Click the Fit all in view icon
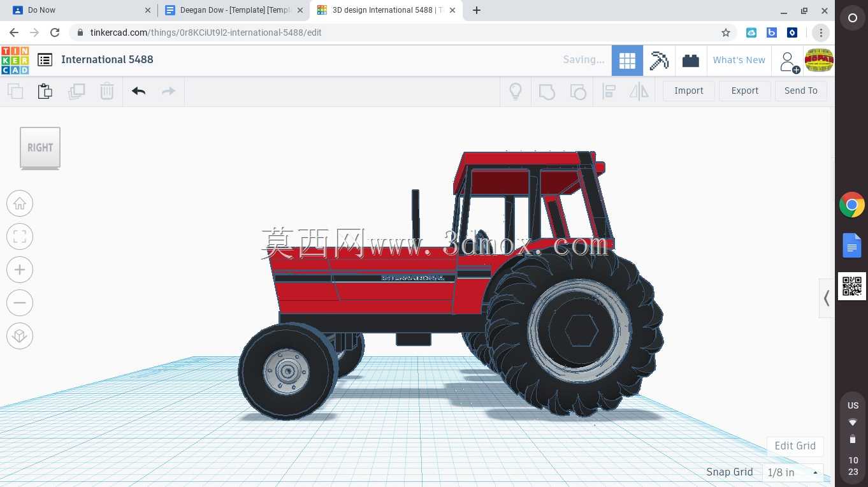This screenshot has width=868, height=487. coord(20,236)
